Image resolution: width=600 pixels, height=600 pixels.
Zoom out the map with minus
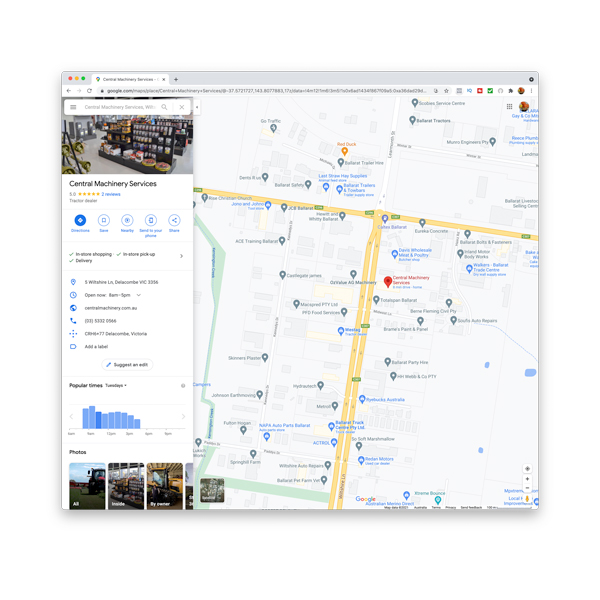click(527, 488)
